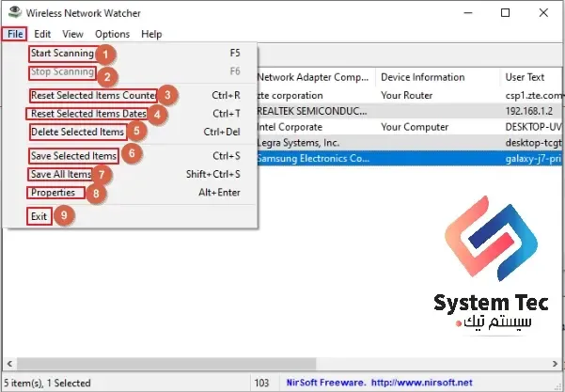Image resolution: width=565 pixels, height=392 pixels.
Task: Click the csp1.zte.com user text cell
Action: [x=534, y=96]
